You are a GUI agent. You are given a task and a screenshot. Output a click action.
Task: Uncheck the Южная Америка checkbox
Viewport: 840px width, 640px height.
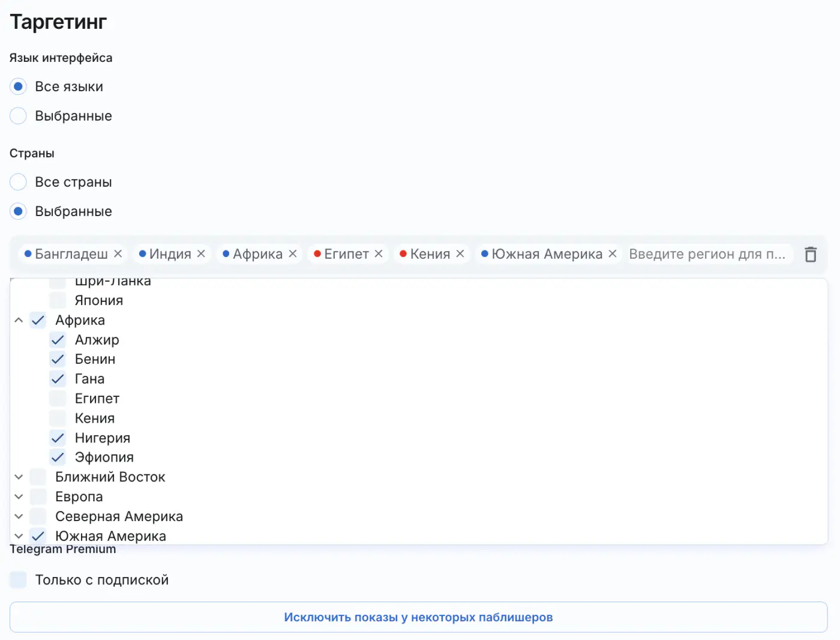pos(38,536)
